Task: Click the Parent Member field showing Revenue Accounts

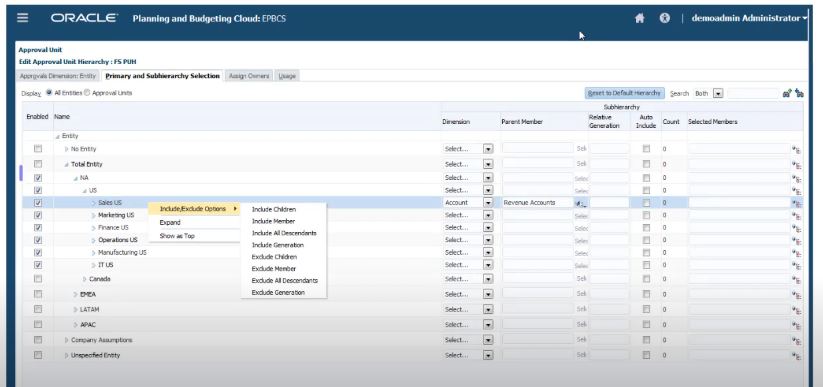Action: point(537,203)
